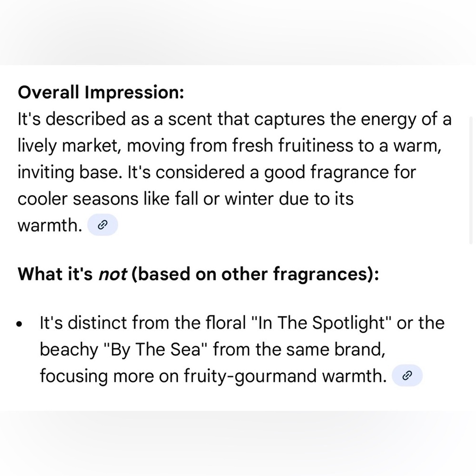Screen dimensions: 476x476
Task: Open the source link after "warmth." in Overall Impression
Action: click(103, 225)
